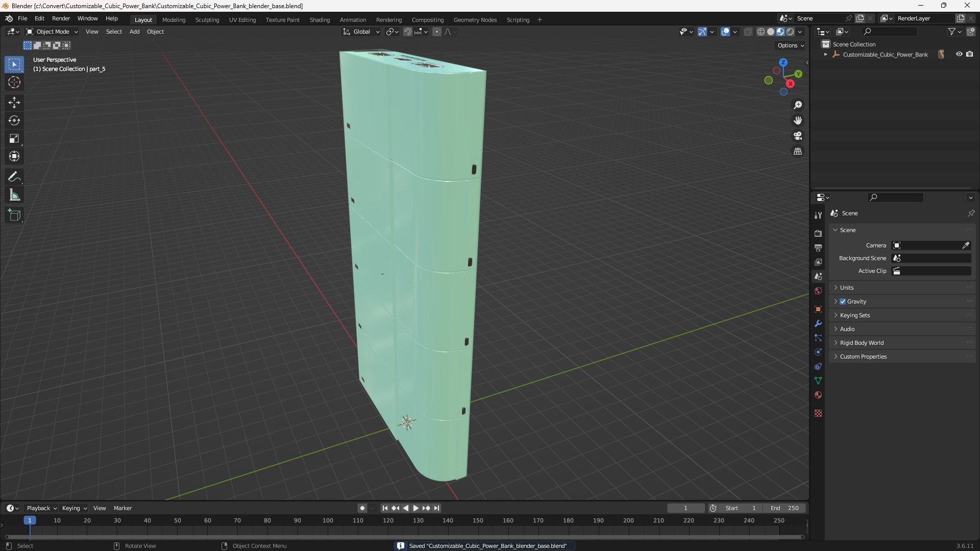Expand Customizable_Cubic_Power_Bank collection tree

point(825,55)
